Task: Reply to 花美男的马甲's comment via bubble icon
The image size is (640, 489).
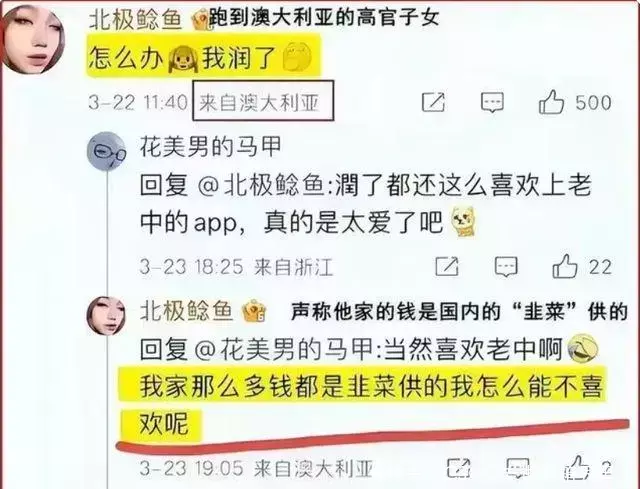Action: pos(506,267)
